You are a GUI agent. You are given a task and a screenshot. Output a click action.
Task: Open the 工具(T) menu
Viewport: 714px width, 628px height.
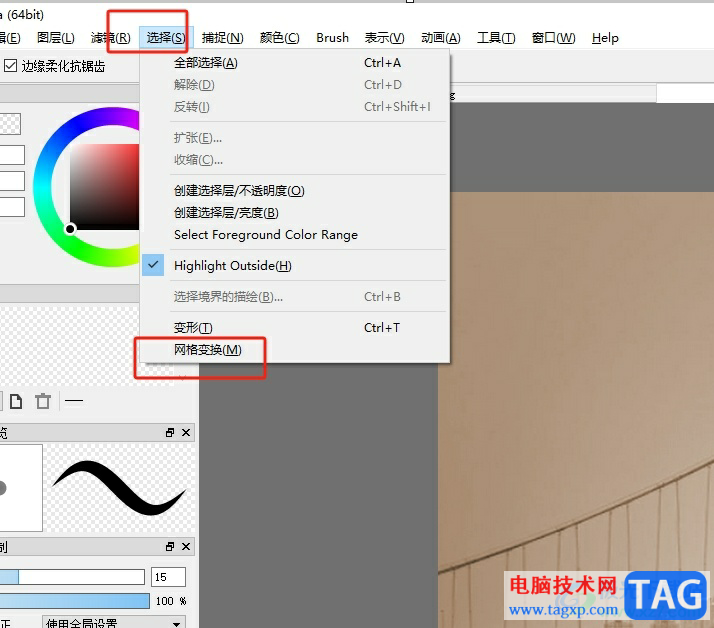point(496,38)
